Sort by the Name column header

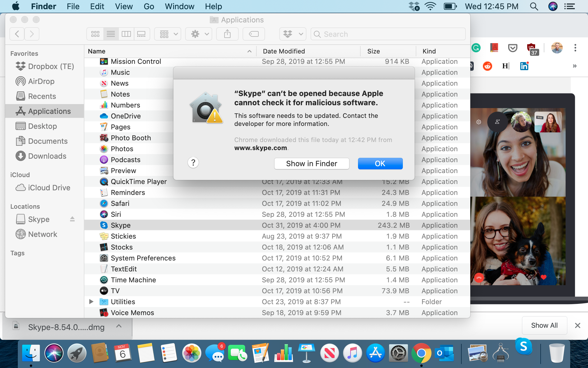pyautogui.click(x=170, y=51)
